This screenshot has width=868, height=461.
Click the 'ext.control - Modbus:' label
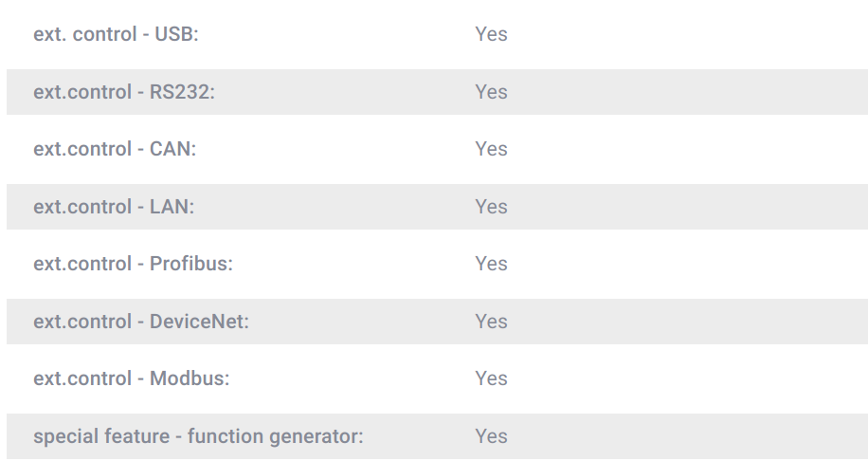132,378
